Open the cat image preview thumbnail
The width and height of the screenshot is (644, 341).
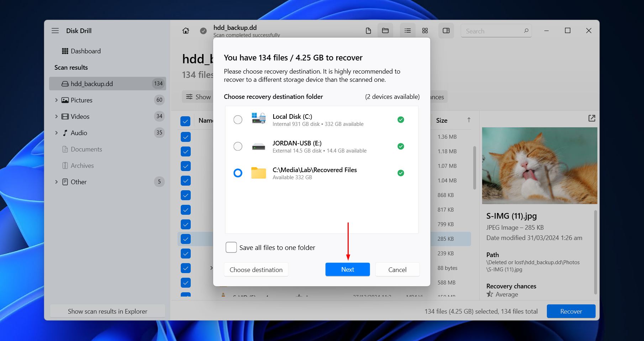(x=539, y=166)
